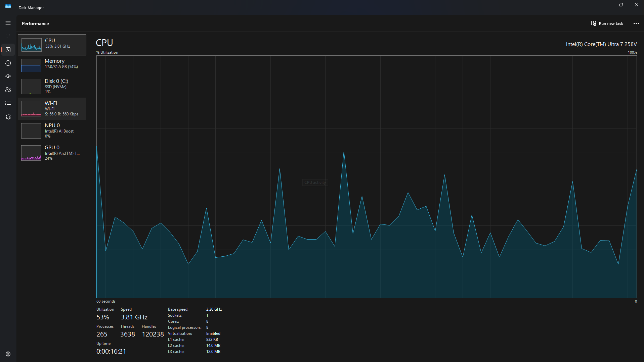Screen dimensions: 644x362
Task: Open the hamburger navigation menu
Action: [x=8, y=23]
